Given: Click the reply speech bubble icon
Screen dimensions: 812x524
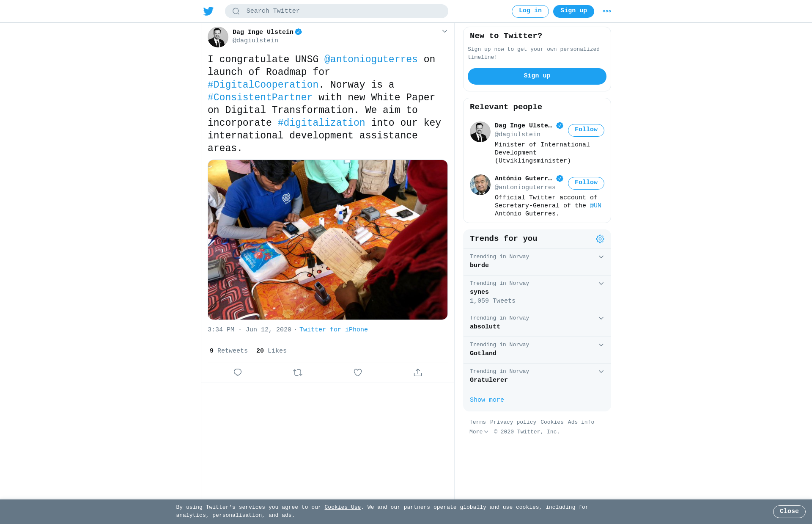Looking at the screenshot, I should point(238,372).
